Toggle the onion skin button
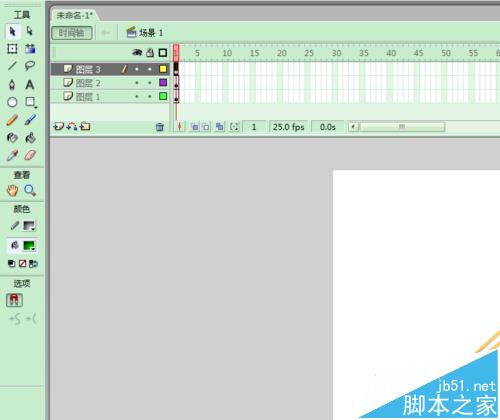 coord(195,127)
